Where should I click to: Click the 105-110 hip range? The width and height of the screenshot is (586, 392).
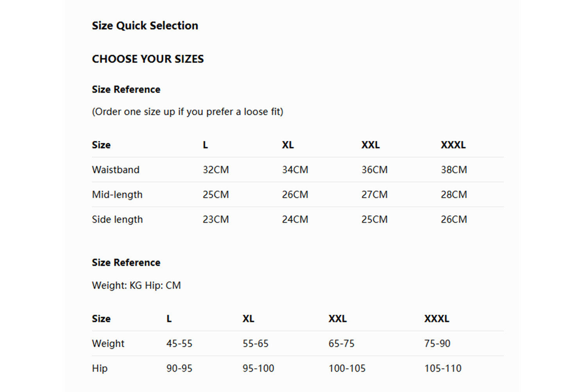coord(443,368)
